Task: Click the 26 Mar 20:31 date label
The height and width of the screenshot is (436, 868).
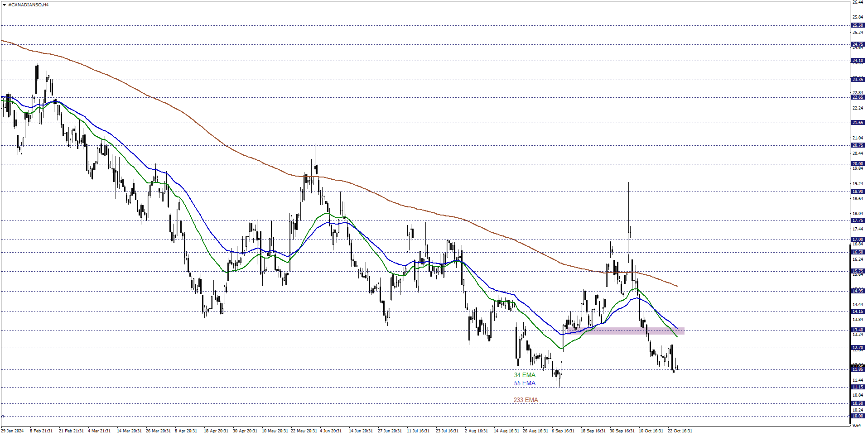Action: [x=158, y=431]
